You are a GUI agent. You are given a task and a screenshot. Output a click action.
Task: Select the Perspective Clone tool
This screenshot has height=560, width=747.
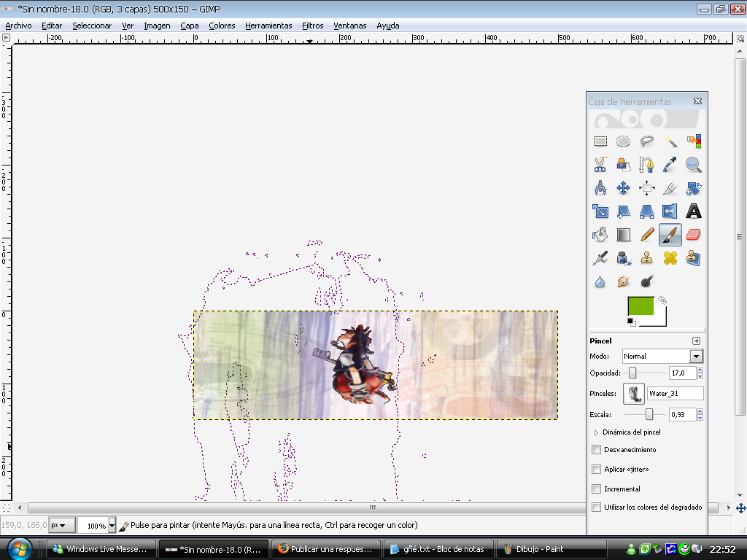coord(693,258)
